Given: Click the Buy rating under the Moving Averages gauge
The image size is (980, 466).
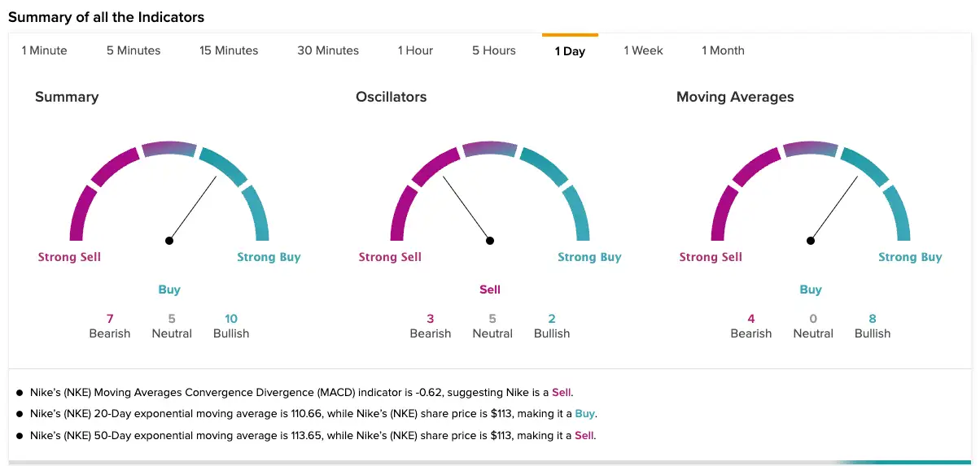Looking at the screenshot, I should pyautogui.click(x=811, y=290).
